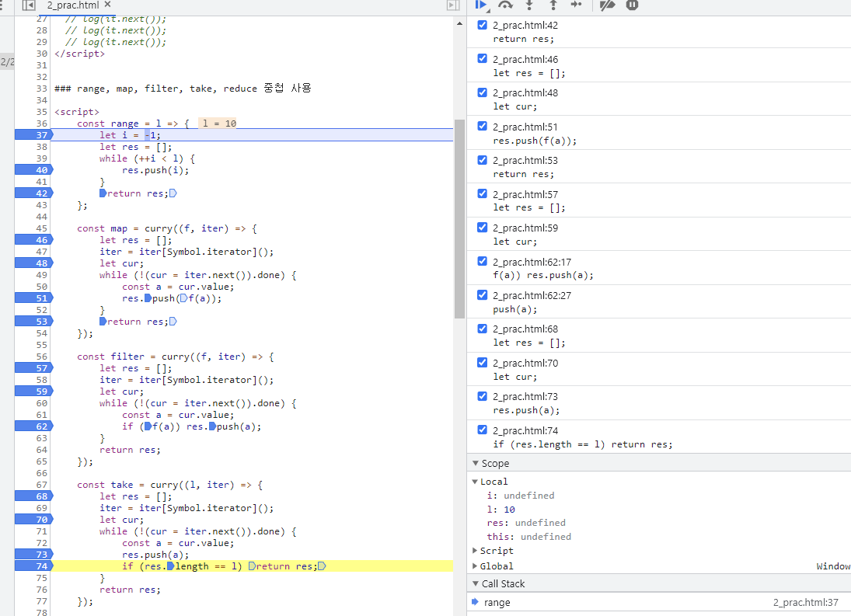Jump to breakpoint 2_prac.html:53 return res
The image size is (851, 616).
coord(523,174)
